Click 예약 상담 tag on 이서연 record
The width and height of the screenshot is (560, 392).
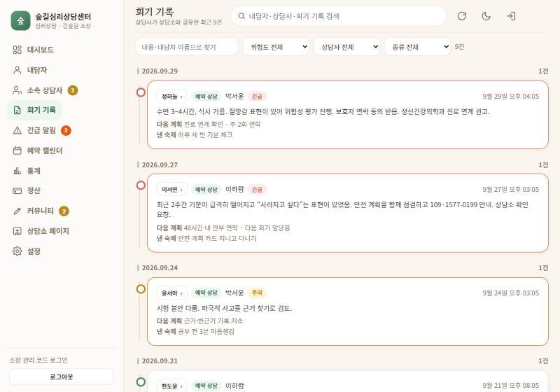tap(206, 190)
